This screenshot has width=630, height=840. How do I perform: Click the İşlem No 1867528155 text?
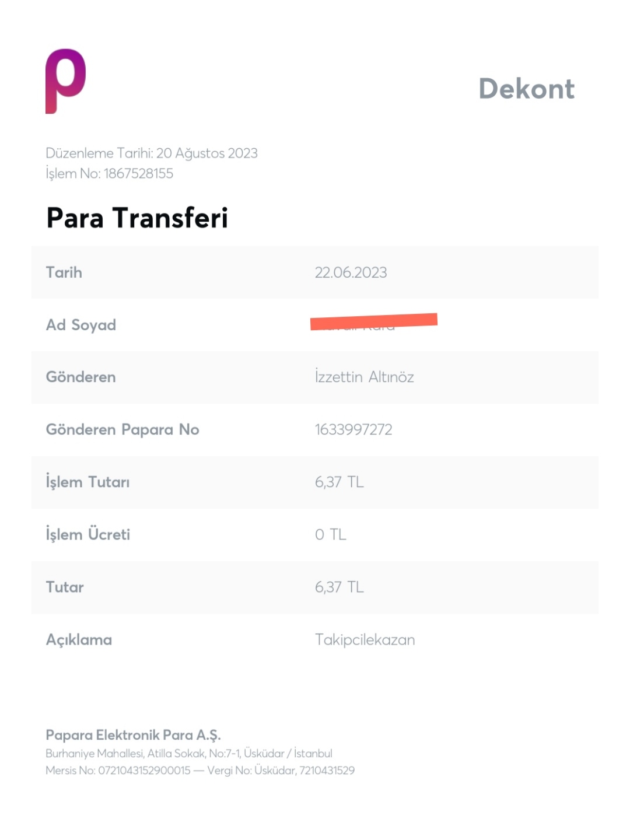(110, 173)
